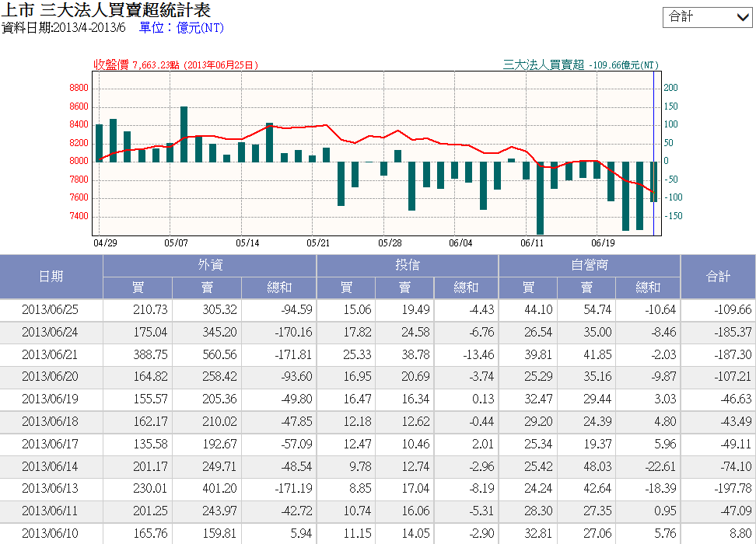Screen dimensions: 756x544
Task: Click the tallest green bar after 05/07
Action: [184, 134]
